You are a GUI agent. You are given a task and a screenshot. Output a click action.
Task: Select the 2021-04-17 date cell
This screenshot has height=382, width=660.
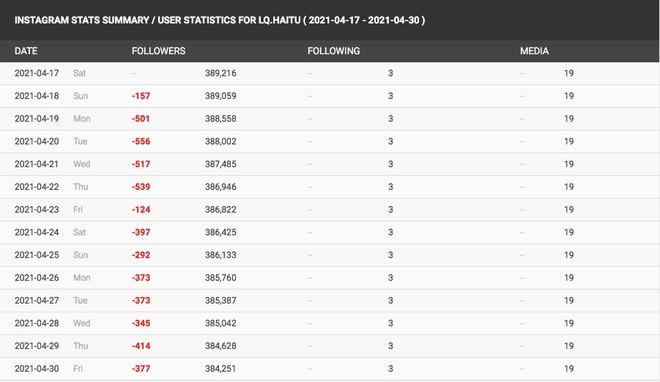37,73
